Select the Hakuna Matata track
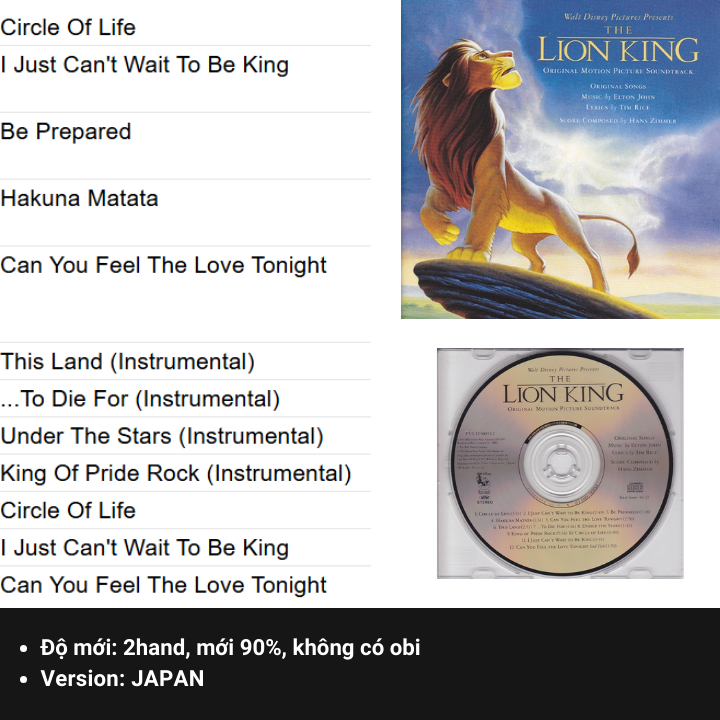Viewport: 720px width, 720px height. point(79,198)
